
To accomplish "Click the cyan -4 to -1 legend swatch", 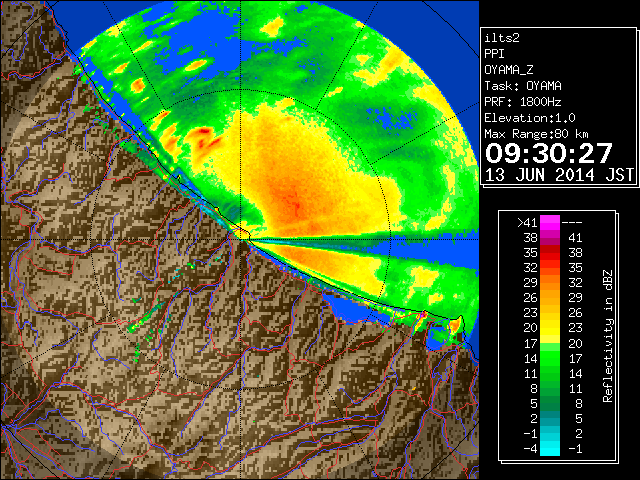I will (550, 448).
